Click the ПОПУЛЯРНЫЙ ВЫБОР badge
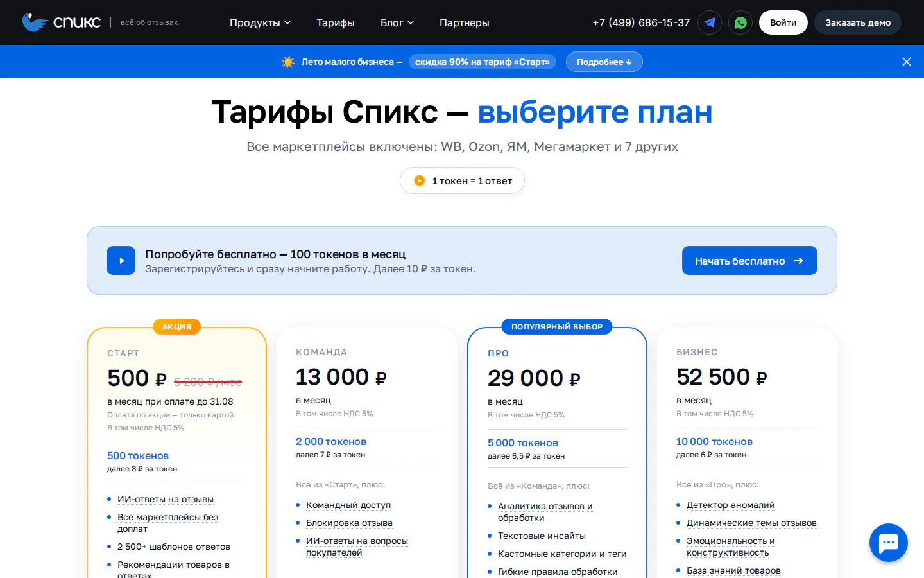This screenshot has height=578, width=924. pyautogui.click(x=557, y=326)
